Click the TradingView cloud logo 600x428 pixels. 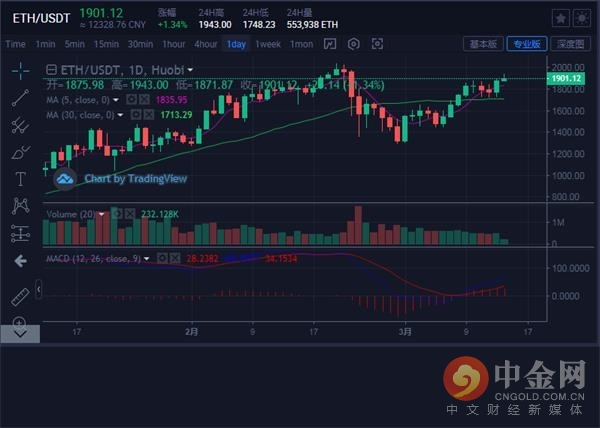tap(65, 179)
